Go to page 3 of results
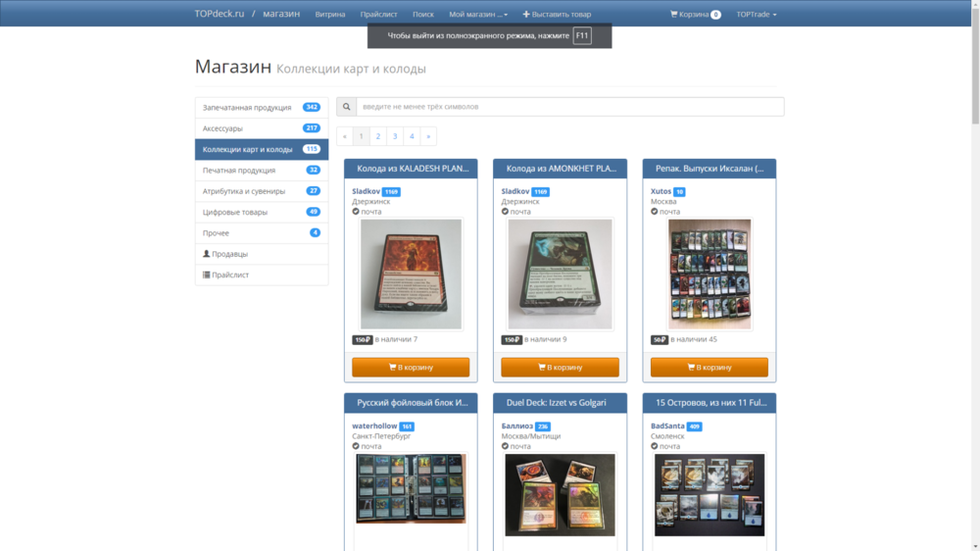The image size is (980, 551). (x=395, y=136)
